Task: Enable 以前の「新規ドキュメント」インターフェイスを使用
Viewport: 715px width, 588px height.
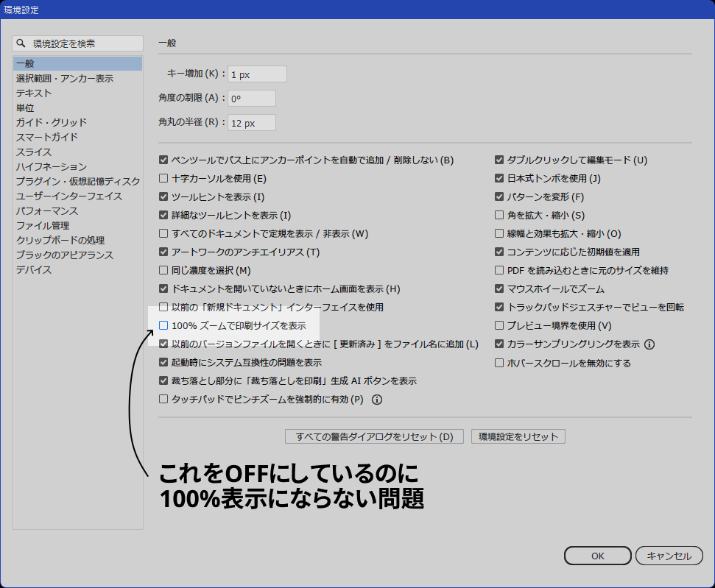Action: [163, 307]
